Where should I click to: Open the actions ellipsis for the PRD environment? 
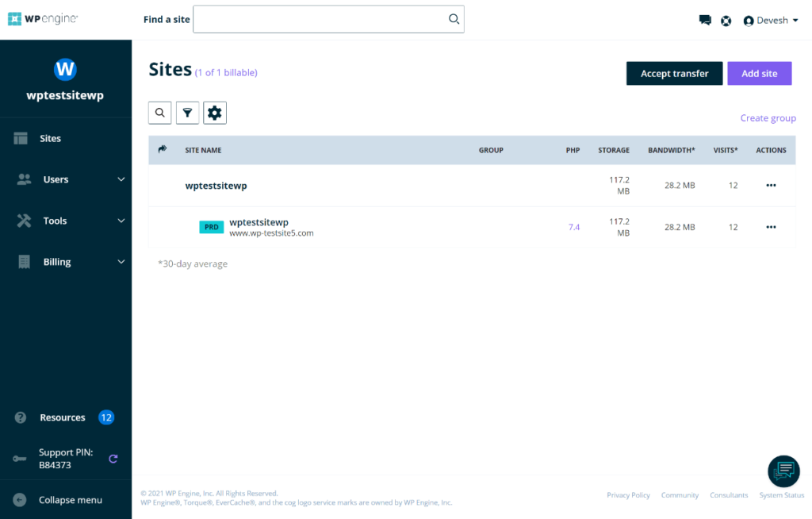click(771, 227)
